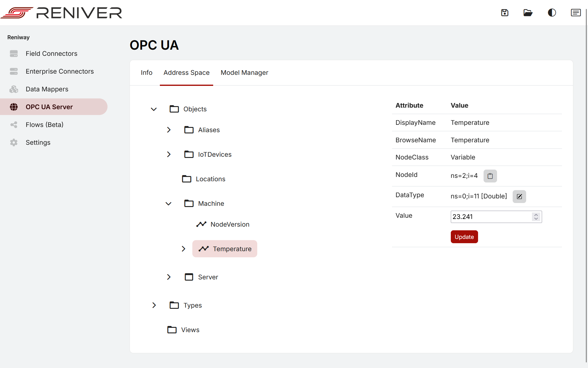Open the Model Manager tab
The image size is (588, 368).
(x=244, y=73)
